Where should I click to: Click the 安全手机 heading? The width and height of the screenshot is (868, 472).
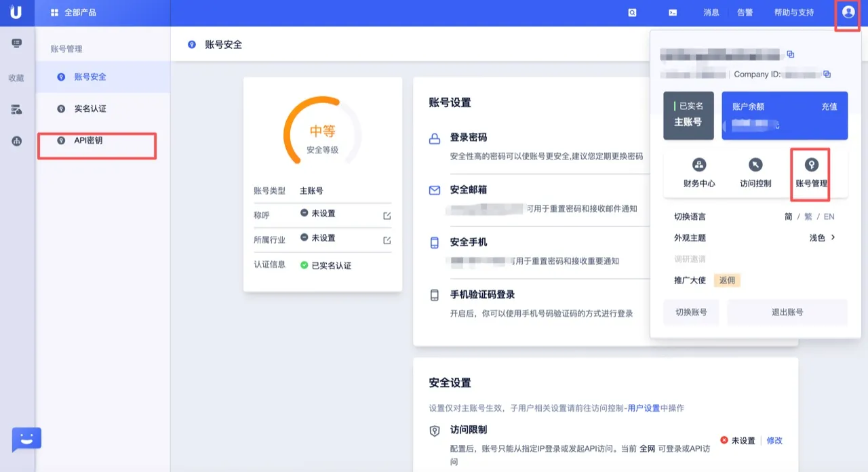click(x=469, y=242)
